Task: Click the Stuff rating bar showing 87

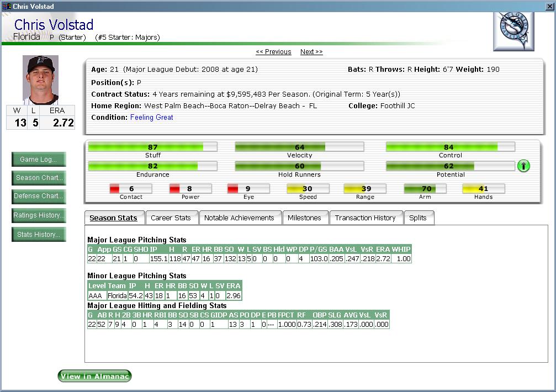Action: (x=152, y=147)
